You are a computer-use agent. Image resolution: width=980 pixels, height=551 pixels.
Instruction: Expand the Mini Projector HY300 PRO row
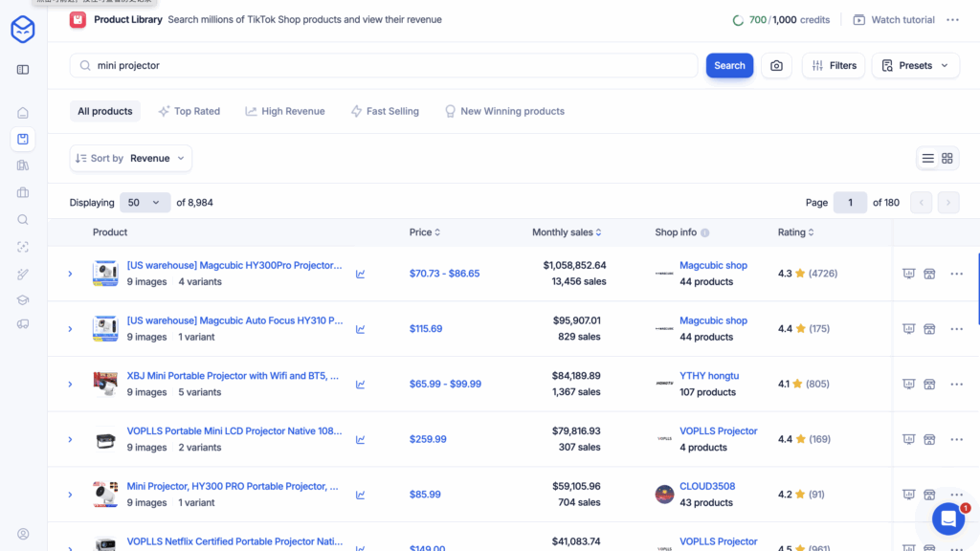click(x=70, y=495)
